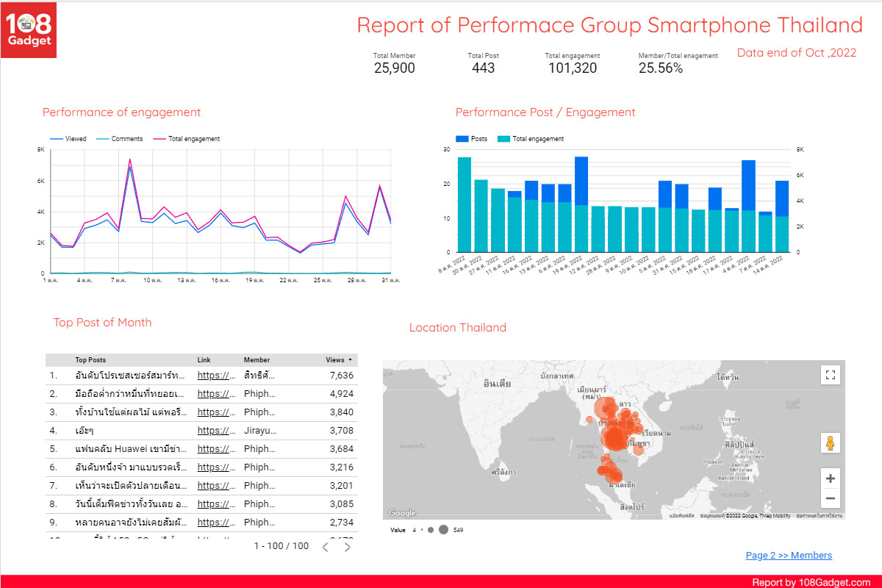Select the Street View pegman icon
The image size is (882, 588).
(831, 443)
